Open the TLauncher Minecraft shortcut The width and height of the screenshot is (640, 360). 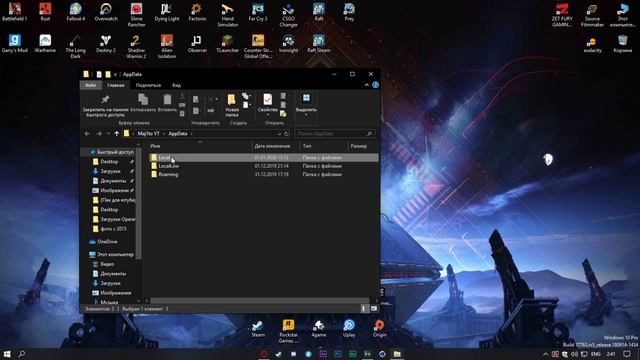point(227,43)
